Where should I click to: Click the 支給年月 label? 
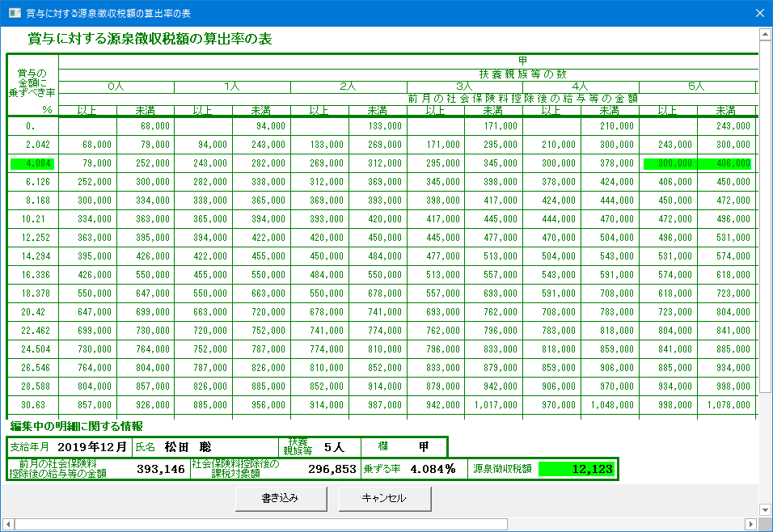(x=30, y=447)
